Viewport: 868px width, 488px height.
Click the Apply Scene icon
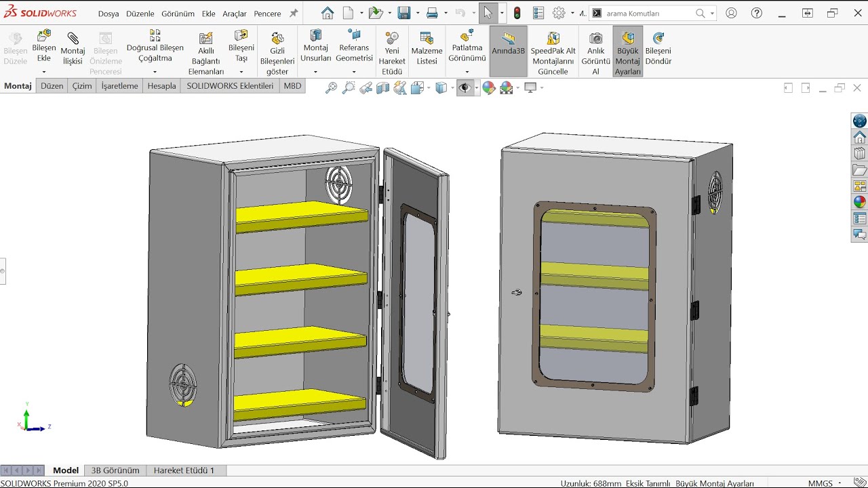click(x=507, y=87)
